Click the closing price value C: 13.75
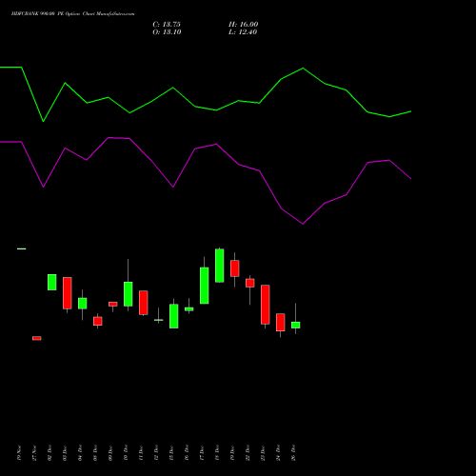 [x=167, y=25]
